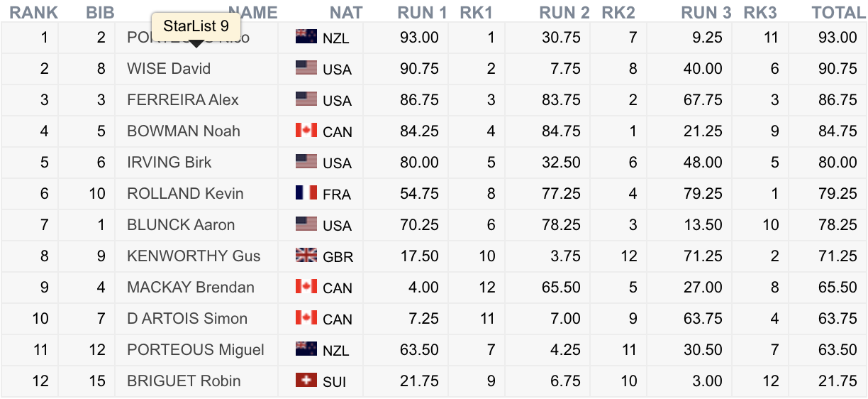Open MACKAY Brendan's athlete page
This screenshot has height=399, width=868.
click(191, 287)
